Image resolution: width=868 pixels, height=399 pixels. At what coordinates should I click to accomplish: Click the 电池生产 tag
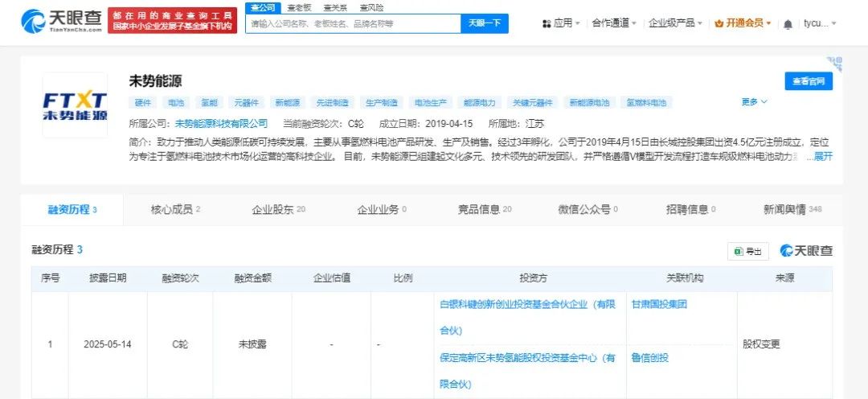click(x=432, y=102)
